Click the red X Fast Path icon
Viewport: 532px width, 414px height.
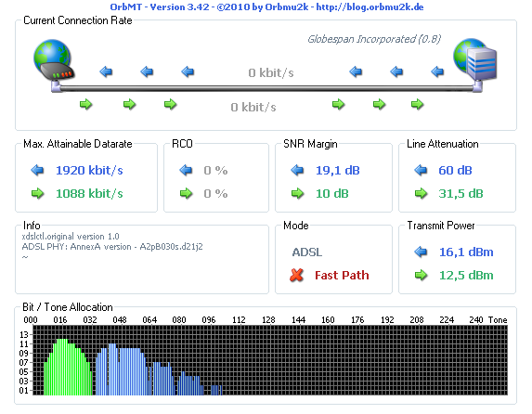pyautogui.click(x=296, y=275)
